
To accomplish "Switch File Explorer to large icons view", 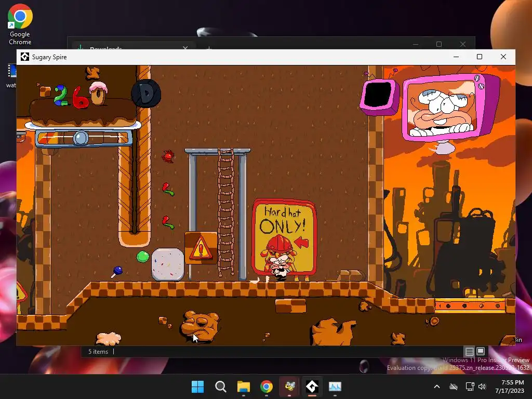I will [x=481, y=352].
